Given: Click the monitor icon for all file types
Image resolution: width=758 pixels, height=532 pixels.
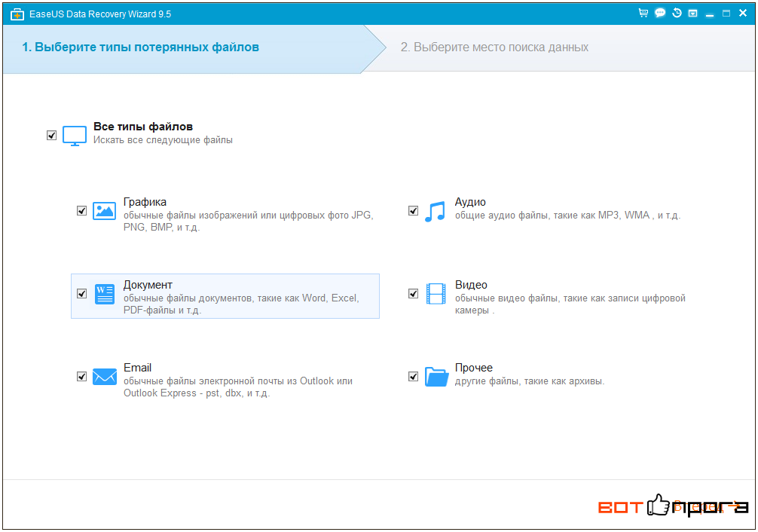Looking at the screenshot, I should 75,136.
